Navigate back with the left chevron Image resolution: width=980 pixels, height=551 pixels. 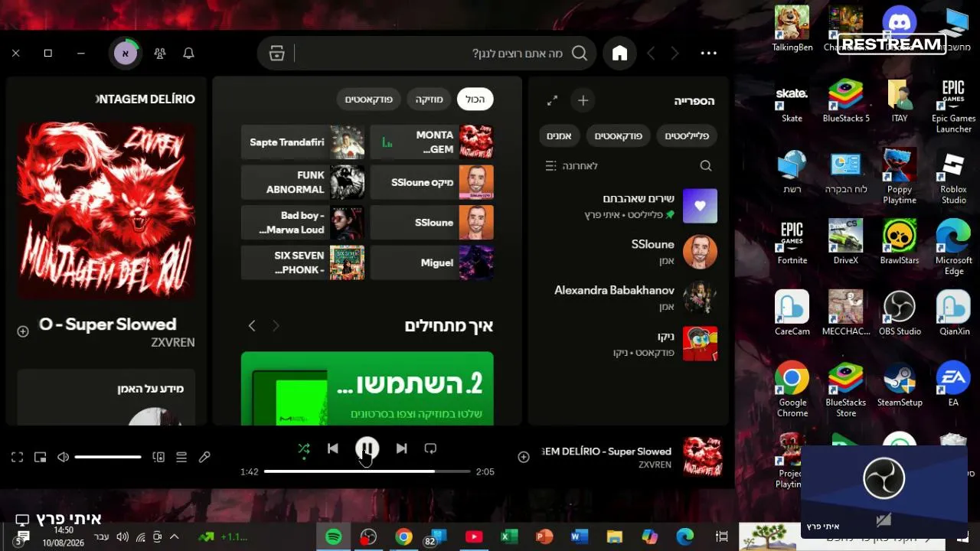point(651,53)
